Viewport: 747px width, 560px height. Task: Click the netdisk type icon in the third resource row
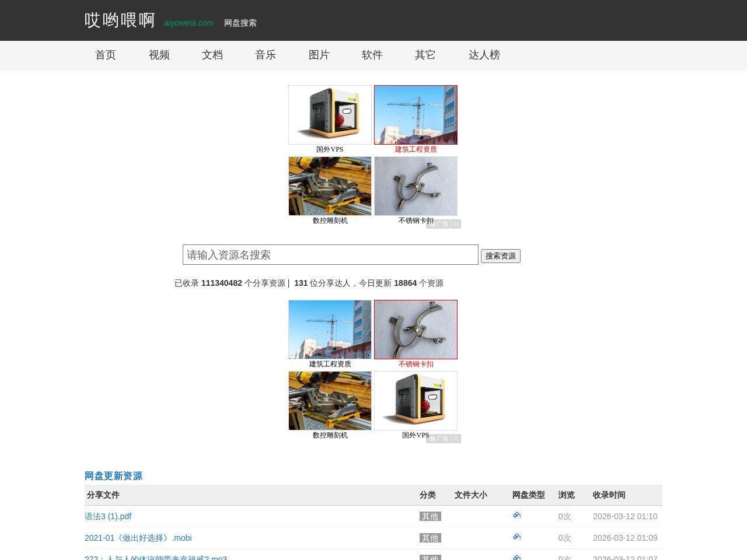517,557
